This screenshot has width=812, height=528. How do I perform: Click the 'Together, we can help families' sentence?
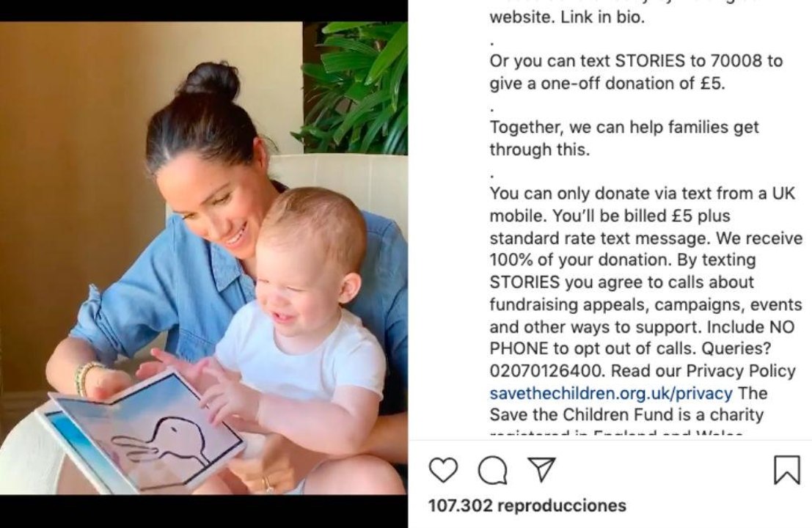(624, 138)
